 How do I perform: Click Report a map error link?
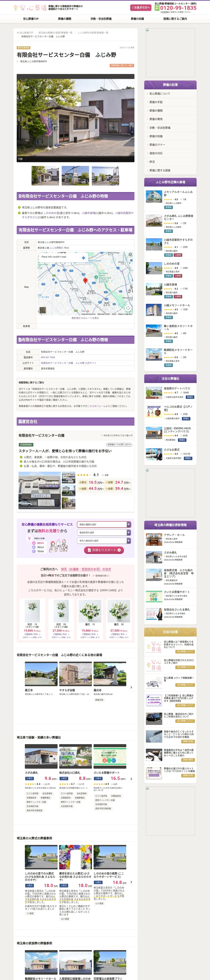click(125, 314)
